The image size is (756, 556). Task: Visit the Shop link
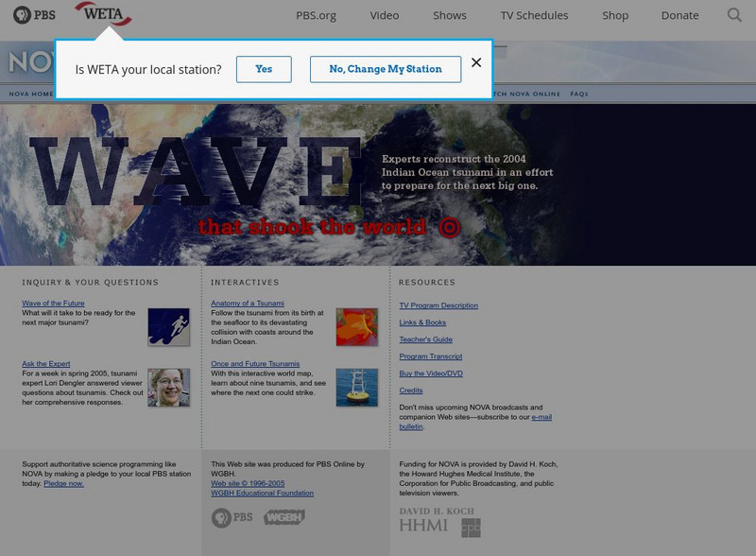pos(615,15)
